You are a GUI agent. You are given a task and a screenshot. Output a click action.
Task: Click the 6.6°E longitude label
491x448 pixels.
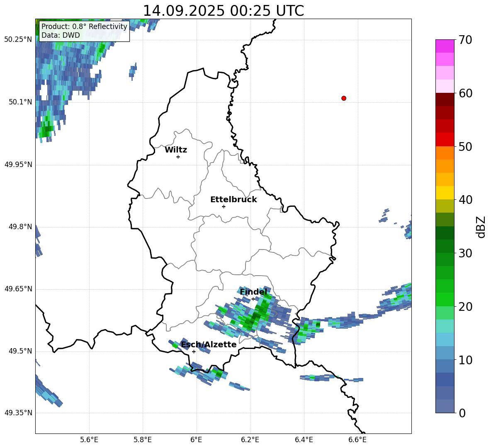[357, 440]
